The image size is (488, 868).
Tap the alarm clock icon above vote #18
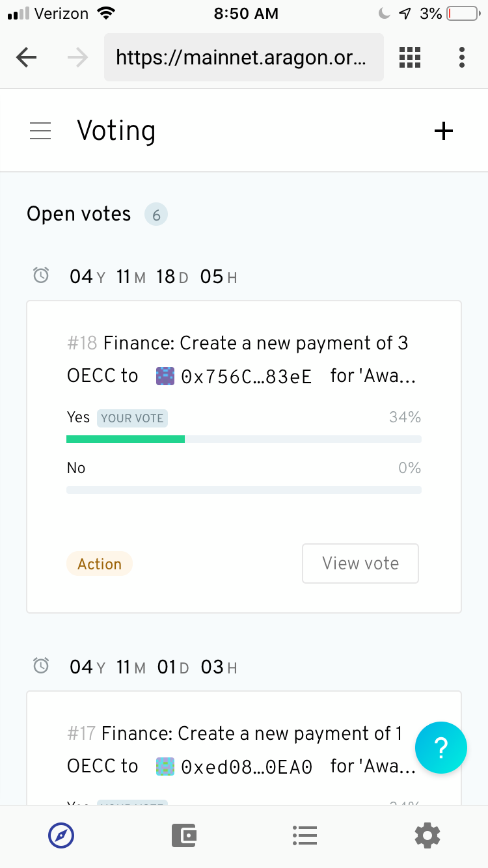40,276
